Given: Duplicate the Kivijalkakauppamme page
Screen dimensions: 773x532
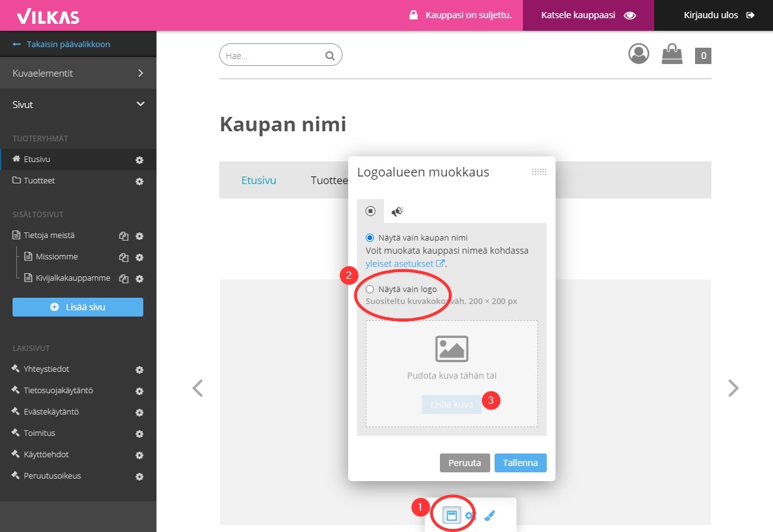Looking at the screenshot, I should click(x=124, y=279).
